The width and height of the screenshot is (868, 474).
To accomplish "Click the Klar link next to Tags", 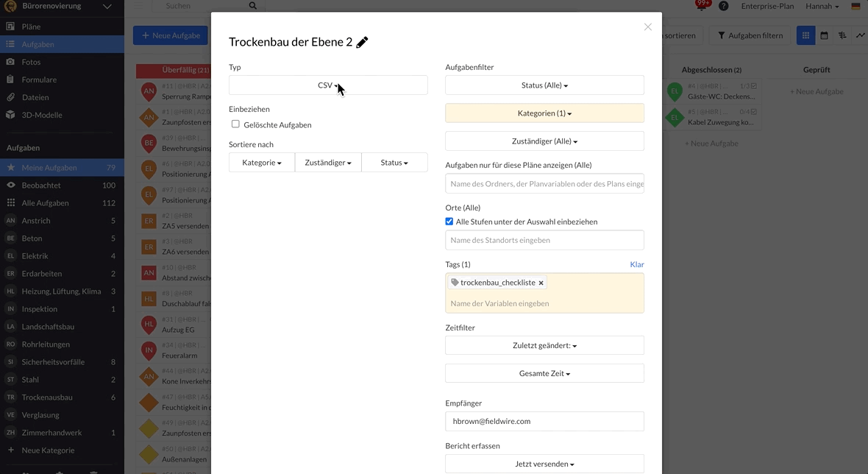I will pos(636,265).
